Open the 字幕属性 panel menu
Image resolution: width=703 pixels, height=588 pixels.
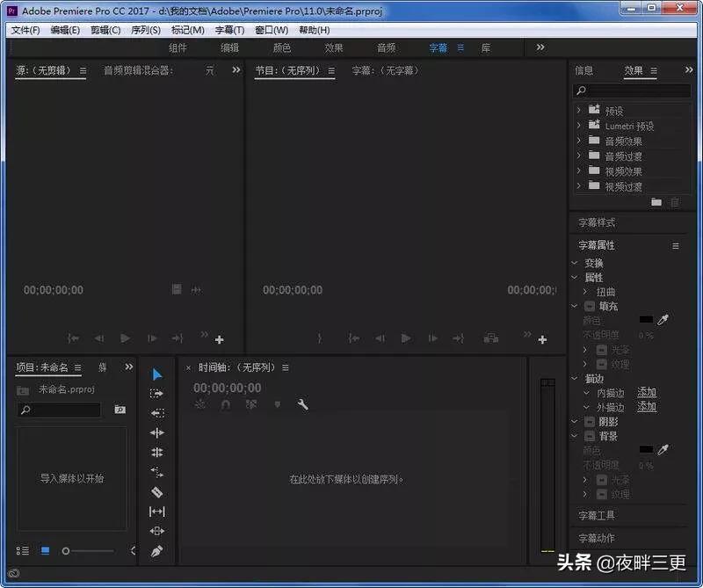point(676,246)
